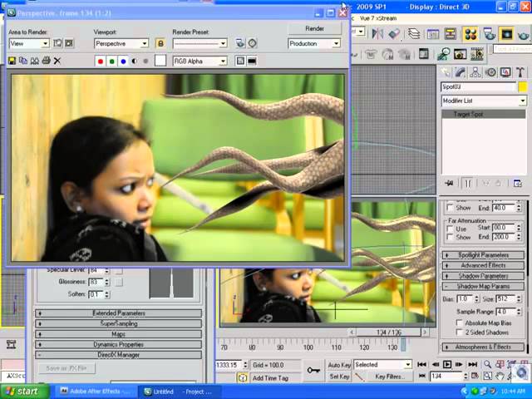
Task: Expand Spotlight Parameters rollout
Action: click(x=483, y=255)
